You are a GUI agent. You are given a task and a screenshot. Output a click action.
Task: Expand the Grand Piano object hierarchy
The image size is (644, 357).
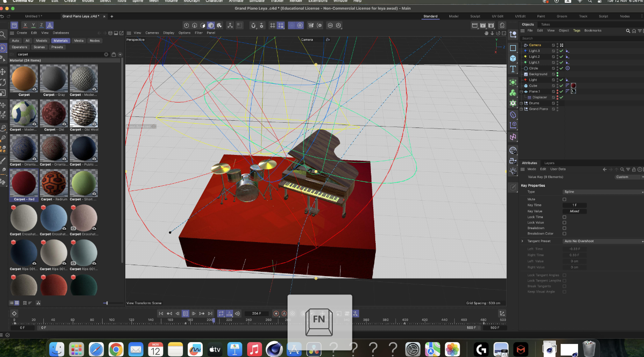521,109
